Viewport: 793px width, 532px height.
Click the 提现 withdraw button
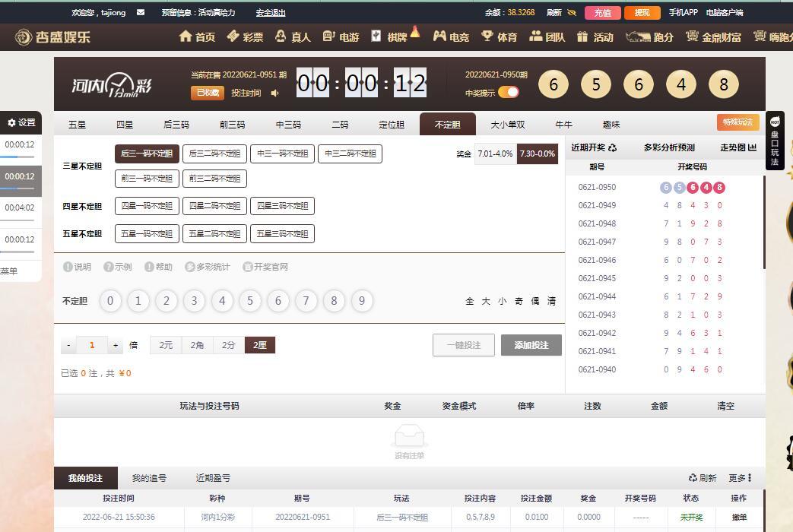[x=642, y=13]
